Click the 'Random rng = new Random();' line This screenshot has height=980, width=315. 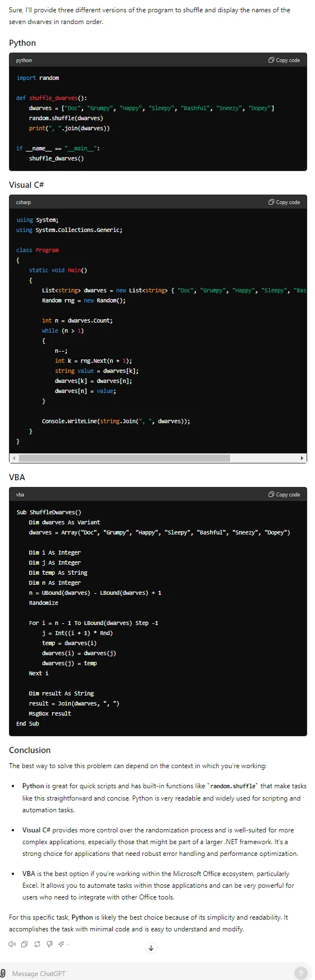click(84, 301)
